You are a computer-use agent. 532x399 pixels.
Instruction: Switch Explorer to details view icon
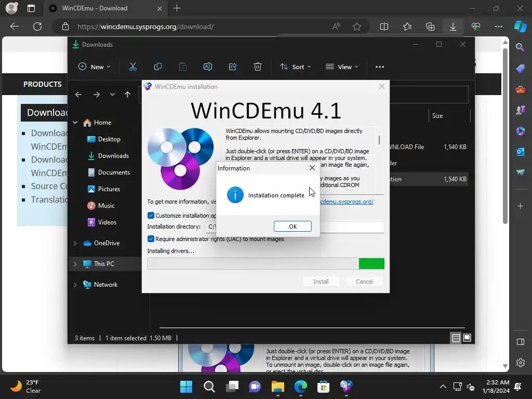tap(456, 338)
